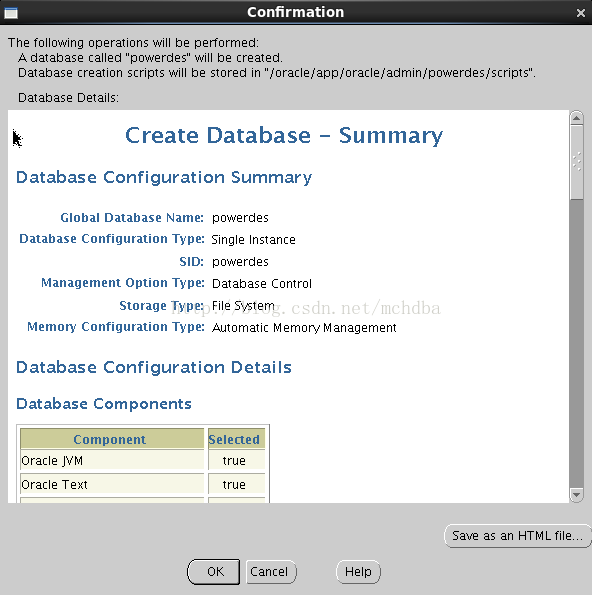Click the scripts storage path line
The image size is (592, 595).
tap(277, 73)
